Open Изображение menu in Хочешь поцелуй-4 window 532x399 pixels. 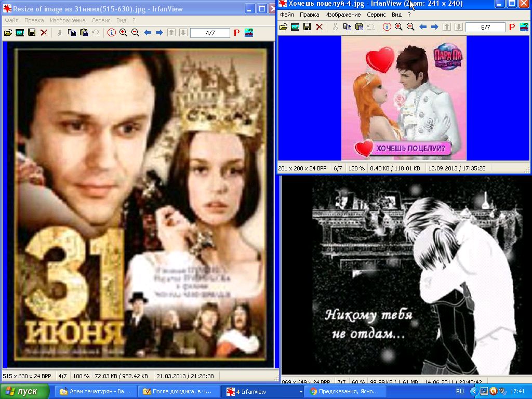[343, 15]
